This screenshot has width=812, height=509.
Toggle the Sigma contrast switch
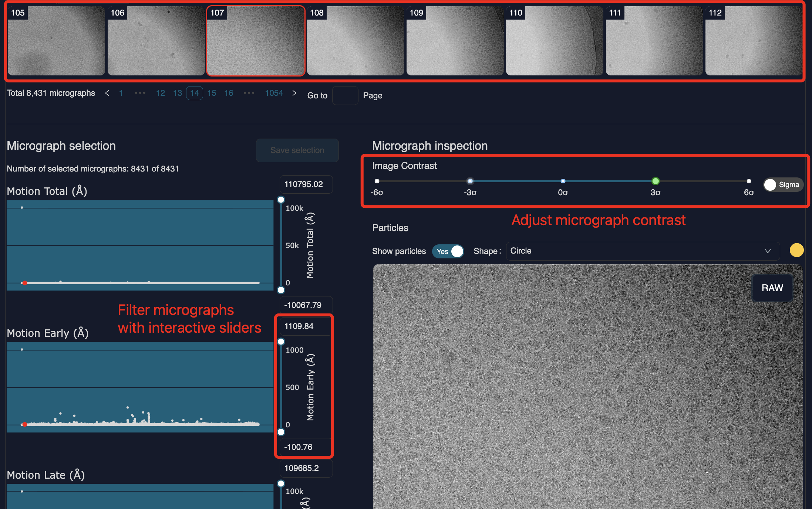point(783,184)
